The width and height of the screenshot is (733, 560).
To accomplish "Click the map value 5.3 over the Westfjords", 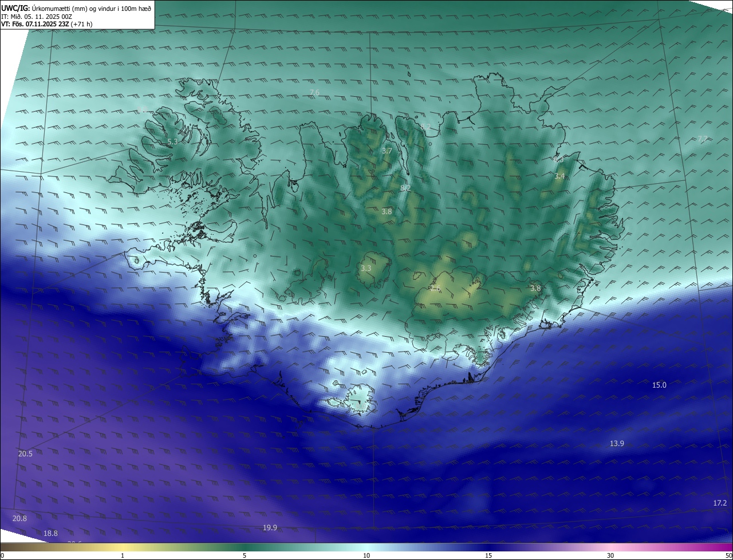I will point(172,141).
